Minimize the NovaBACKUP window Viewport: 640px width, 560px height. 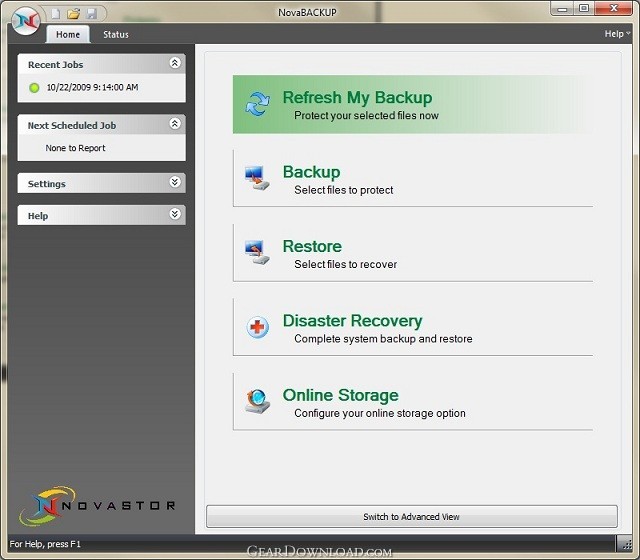click(562, 9)
